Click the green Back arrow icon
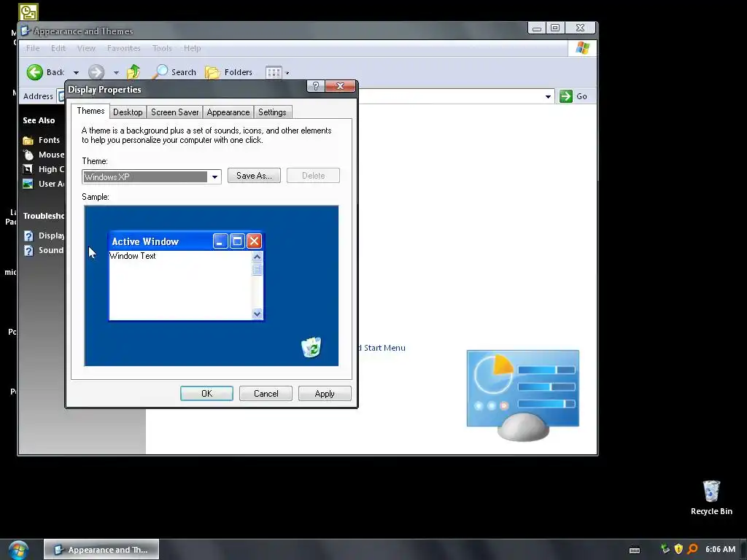Image resolution: width=747 pixels, height=560 pixels. [x=35, y=72]
